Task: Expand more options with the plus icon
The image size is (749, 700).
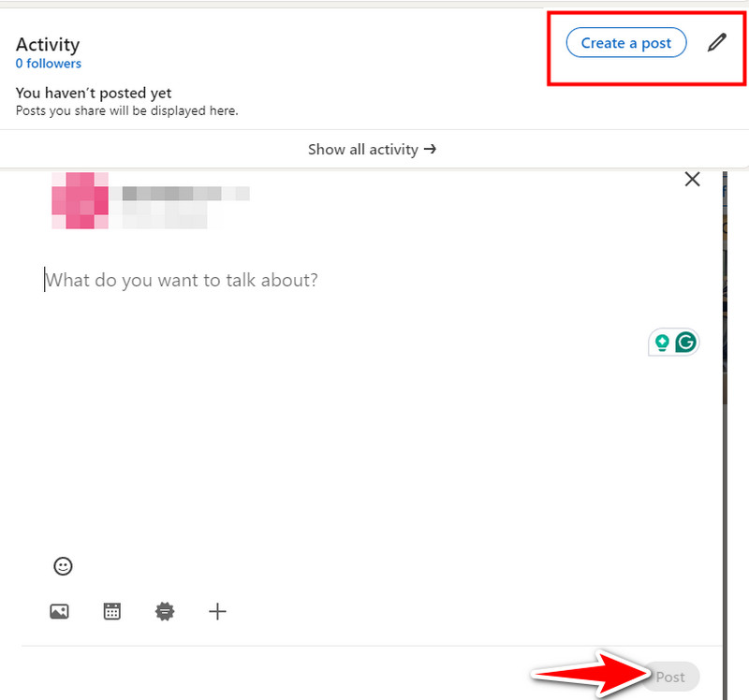Action: pos(217,611)
